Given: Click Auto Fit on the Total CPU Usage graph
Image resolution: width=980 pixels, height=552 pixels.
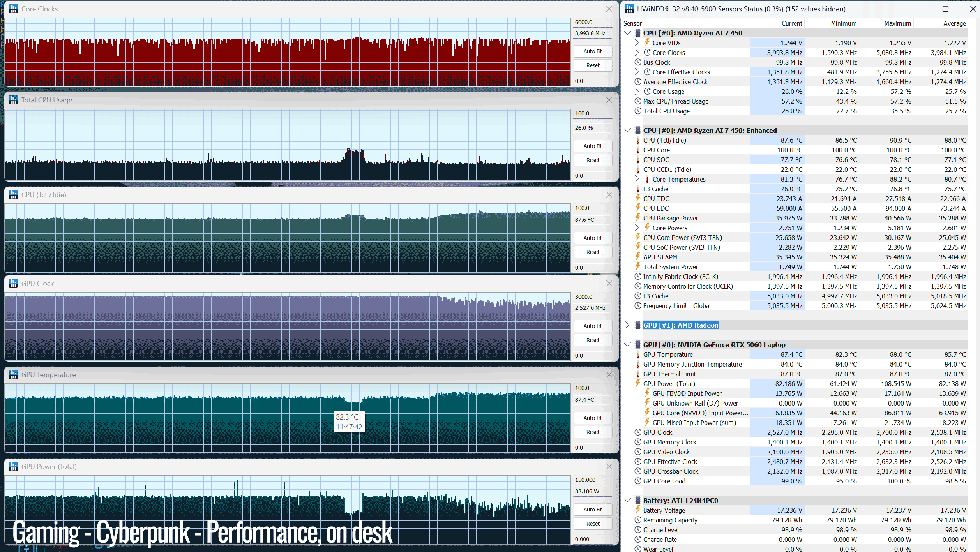Looking at the screenshot, I should click(x=593, y=146).
